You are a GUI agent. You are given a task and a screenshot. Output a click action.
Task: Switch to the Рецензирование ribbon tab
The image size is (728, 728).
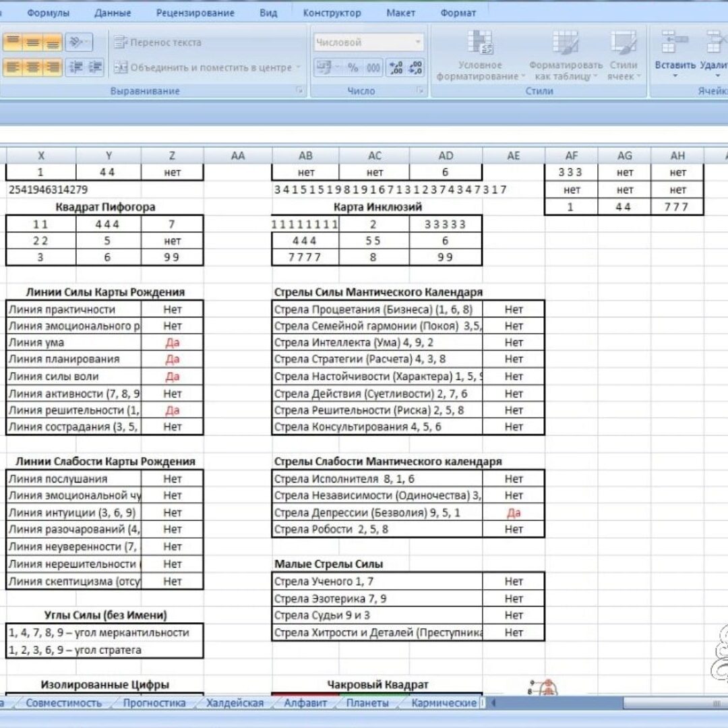(x=195, y=13)
